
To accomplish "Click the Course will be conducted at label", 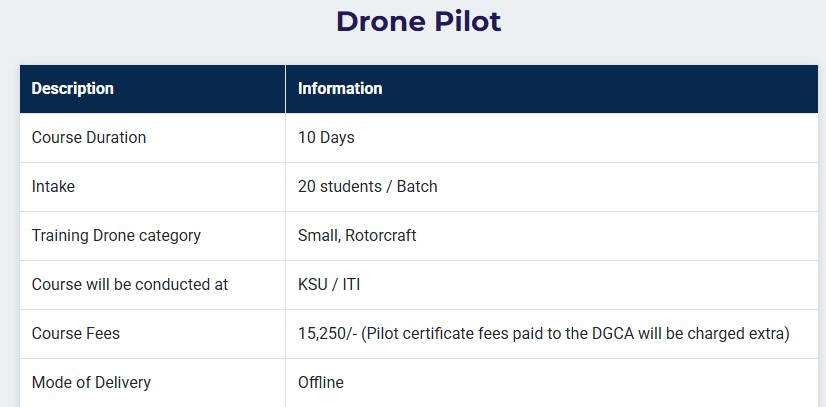I will [x=130, y=285].
